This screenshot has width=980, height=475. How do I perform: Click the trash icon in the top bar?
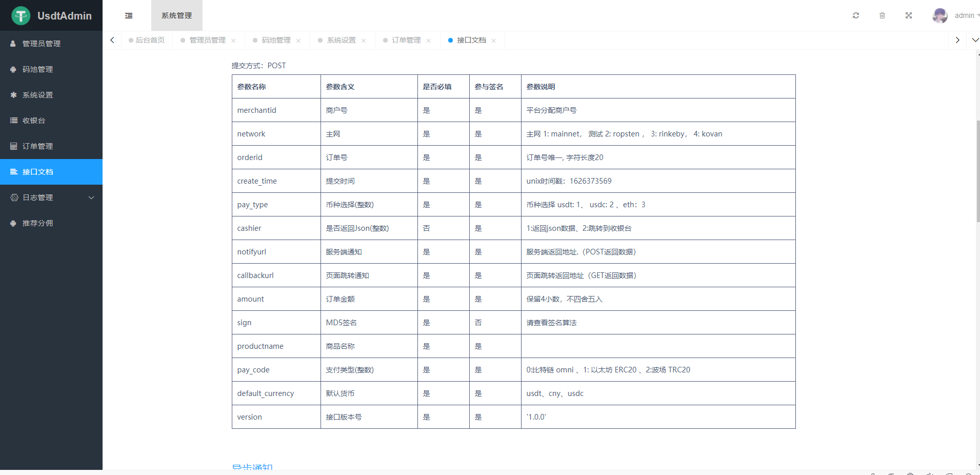(x=882, y=15)
